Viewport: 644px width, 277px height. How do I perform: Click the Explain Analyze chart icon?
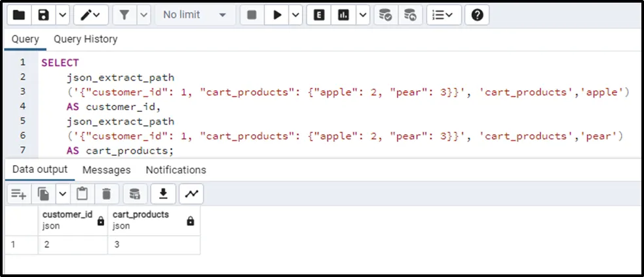(x=343, y=14)
